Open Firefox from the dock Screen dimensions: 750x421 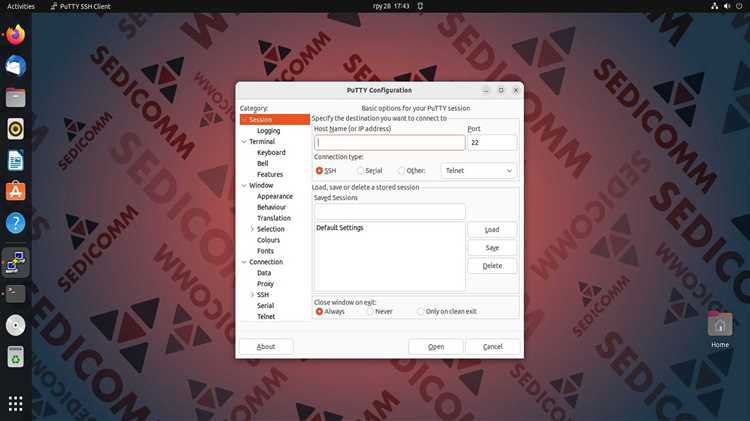pyautogui.click(x=15, y=35)
